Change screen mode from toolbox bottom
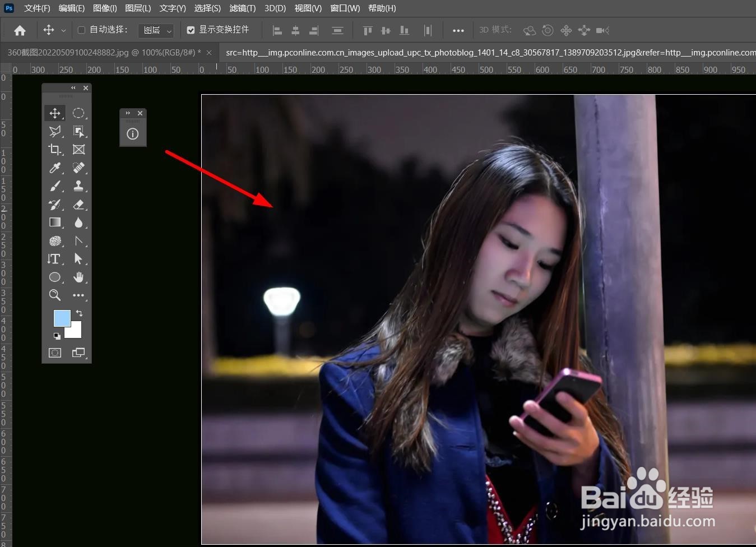Screen dimensions: 756x547 pos(78,353)
